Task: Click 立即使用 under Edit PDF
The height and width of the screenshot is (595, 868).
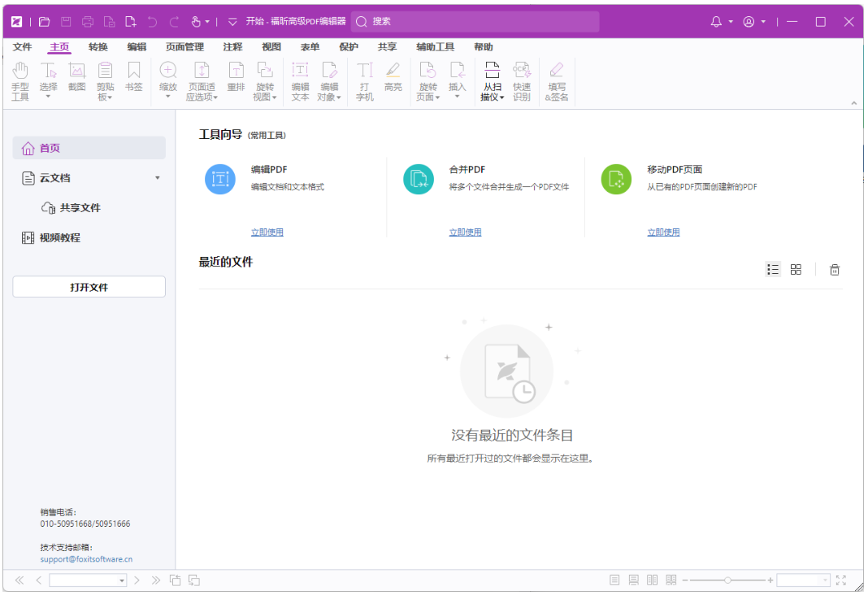Action: click(x=267, y=232)
